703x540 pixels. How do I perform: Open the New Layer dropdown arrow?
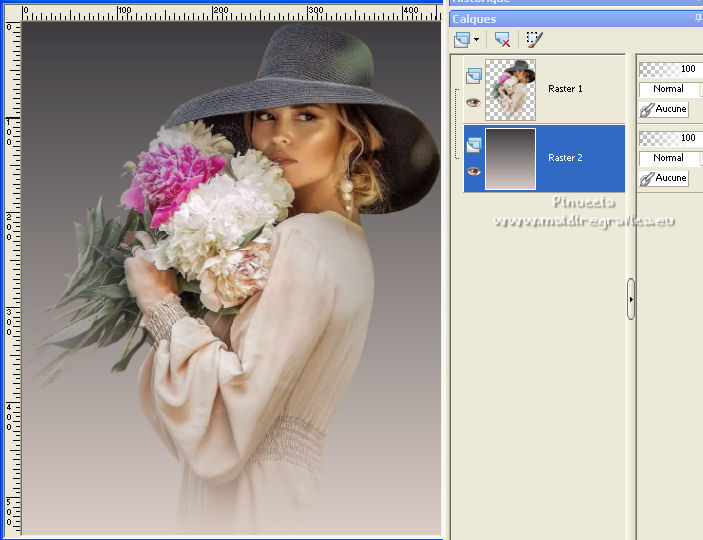(x=477, y=40)
